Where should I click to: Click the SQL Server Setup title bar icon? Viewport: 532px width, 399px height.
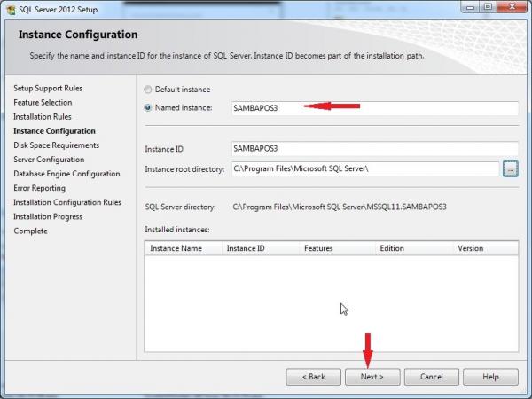click(x=10, y=9)
